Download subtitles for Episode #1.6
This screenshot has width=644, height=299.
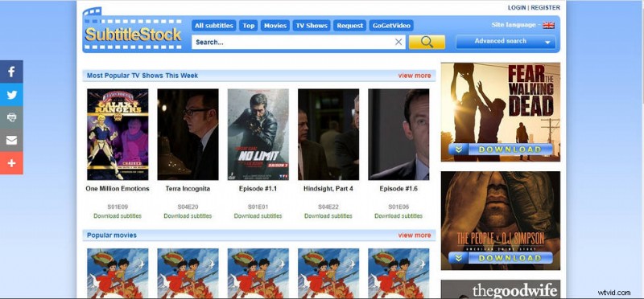pos(398,215)
